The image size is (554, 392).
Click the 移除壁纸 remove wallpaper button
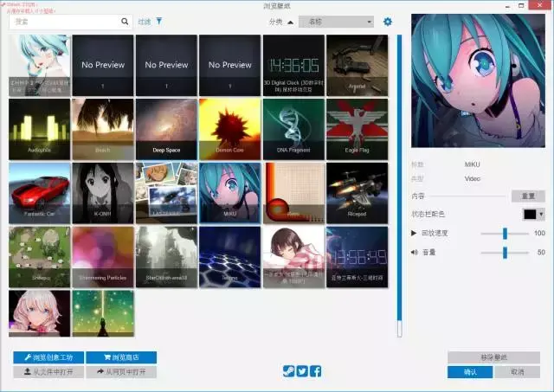[x=493, y=357]
